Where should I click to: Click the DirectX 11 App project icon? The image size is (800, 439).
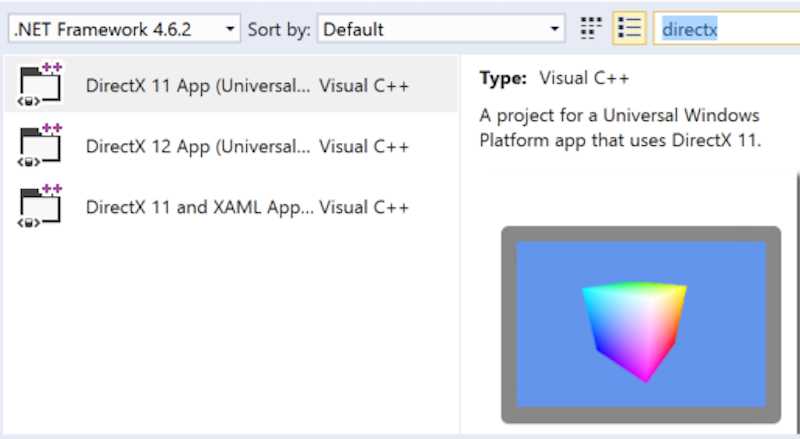pos(40,84)
